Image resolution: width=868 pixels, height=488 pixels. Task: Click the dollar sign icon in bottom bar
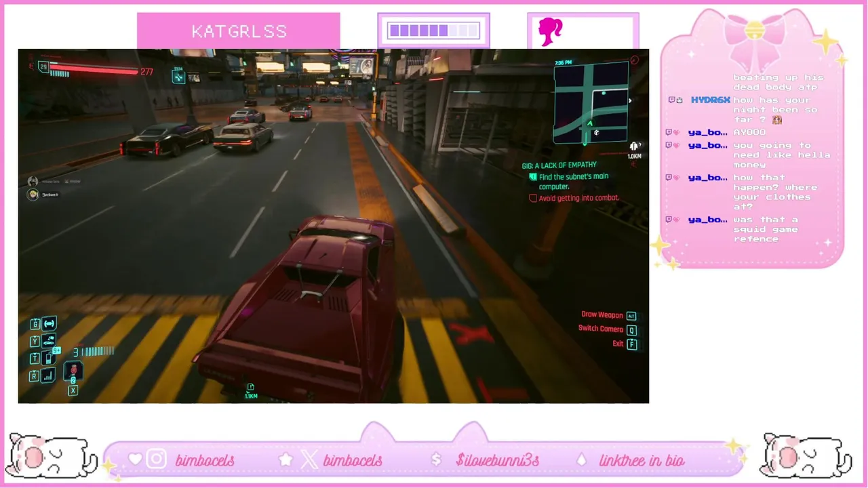436,460
